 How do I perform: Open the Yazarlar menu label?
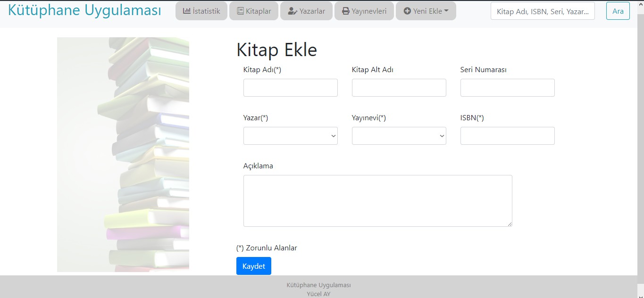[x=312, y=11]
